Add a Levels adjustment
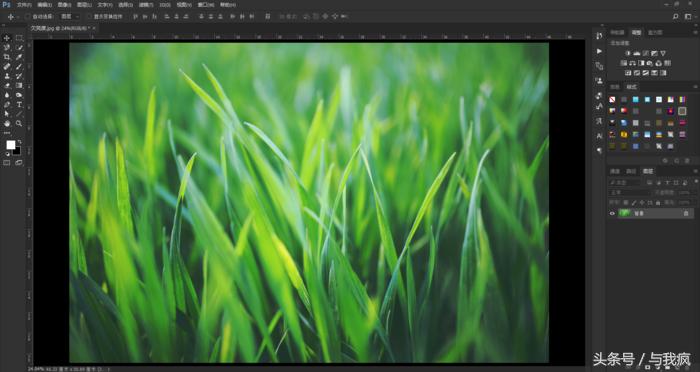Image resolution: width=700 pixels, height=372 pixels. (636, 53)
